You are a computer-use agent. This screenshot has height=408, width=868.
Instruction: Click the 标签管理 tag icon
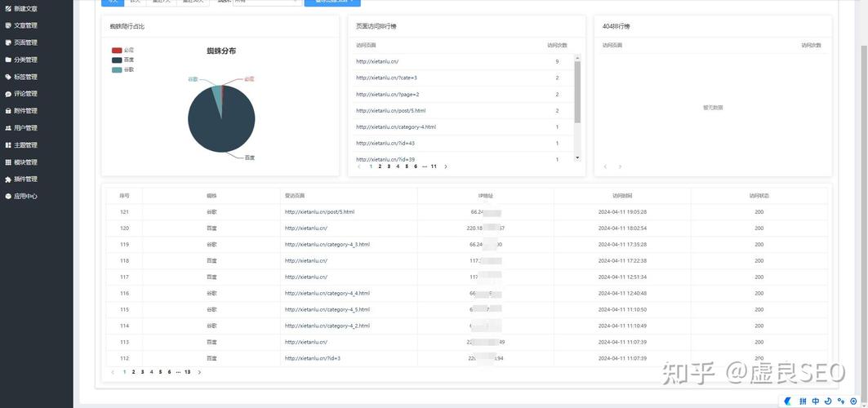(x=8, y=77)
